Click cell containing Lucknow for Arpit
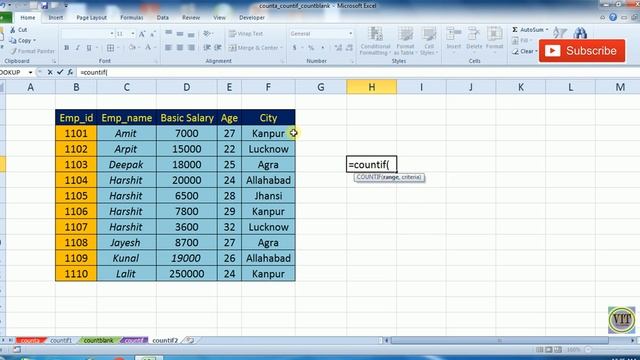This screenshot has height=360, width=640. click(268, 149)
